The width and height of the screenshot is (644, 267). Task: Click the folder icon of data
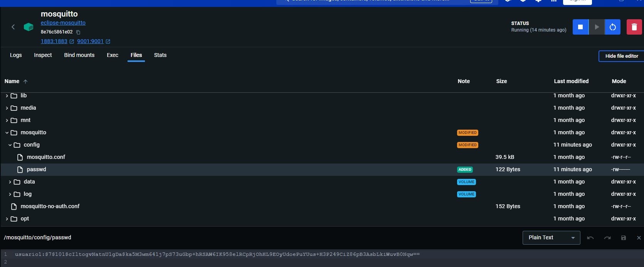coord(17,182)
